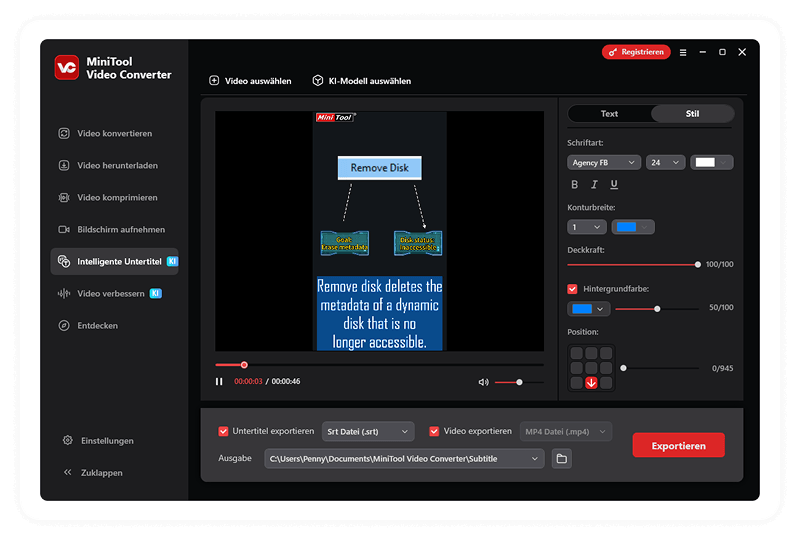Open the Entdecken page
The image size is (800, 540).
tap(88, 326)
